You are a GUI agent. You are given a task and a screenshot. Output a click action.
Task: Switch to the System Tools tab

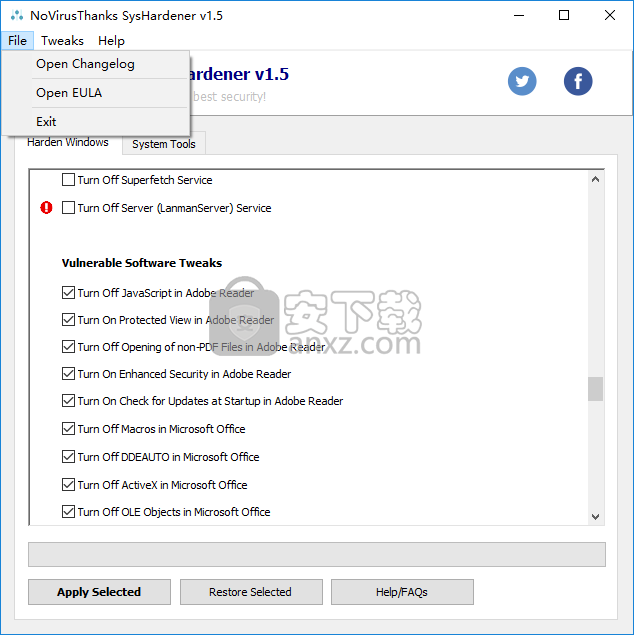(163, 144)
